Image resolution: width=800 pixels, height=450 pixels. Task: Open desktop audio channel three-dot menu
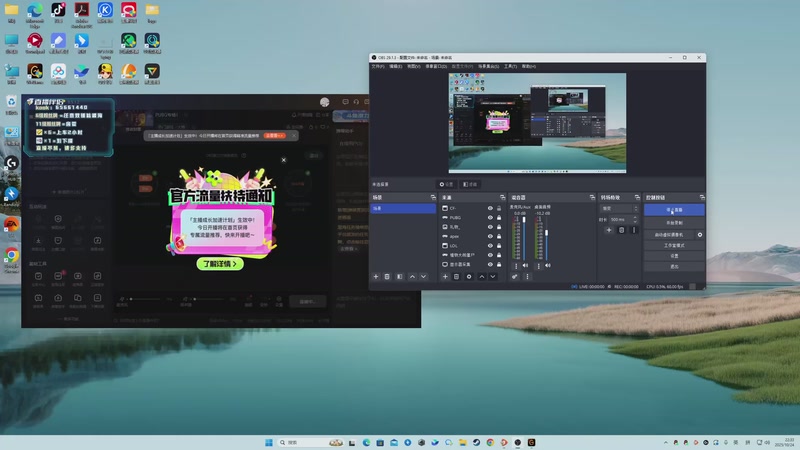(x=538, y=266)
